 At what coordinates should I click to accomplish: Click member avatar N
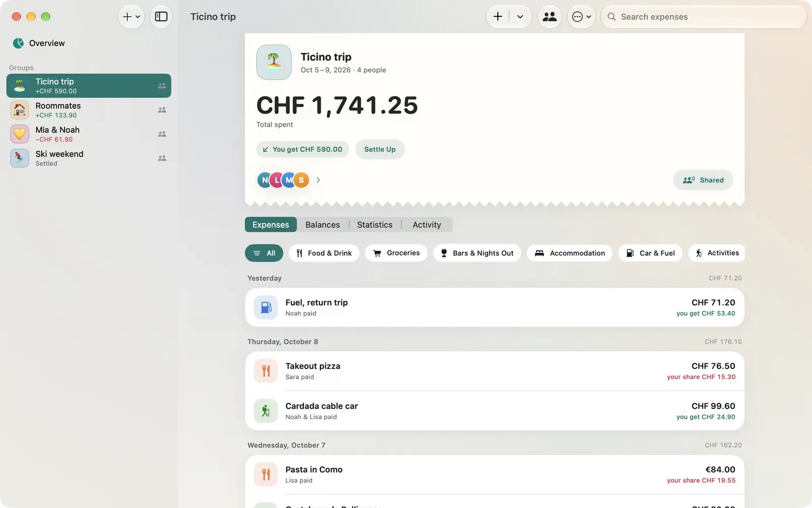[265, 180]
